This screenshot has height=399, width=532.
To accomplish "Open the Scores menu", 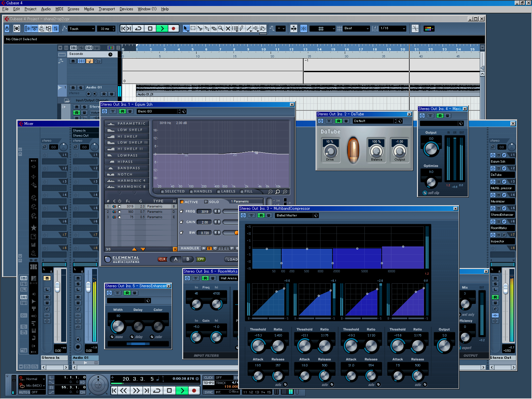I will point(73,9).
